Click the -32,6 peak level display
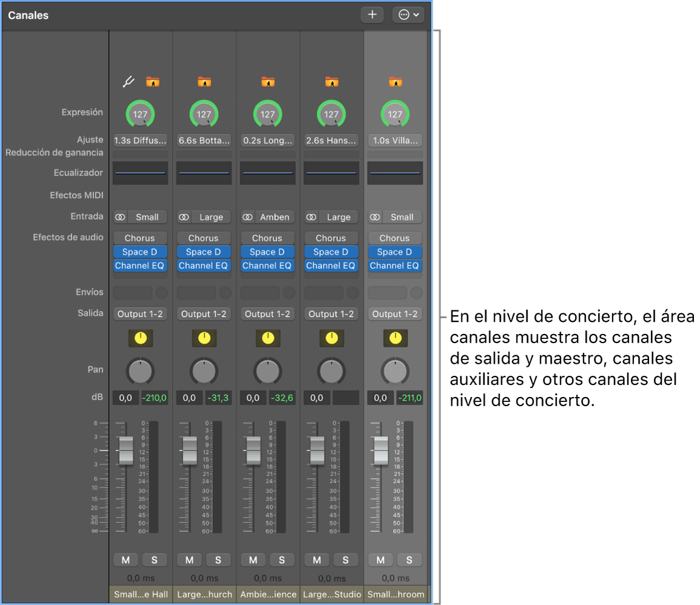The image size is (700, 605). [x=282, y=398]
